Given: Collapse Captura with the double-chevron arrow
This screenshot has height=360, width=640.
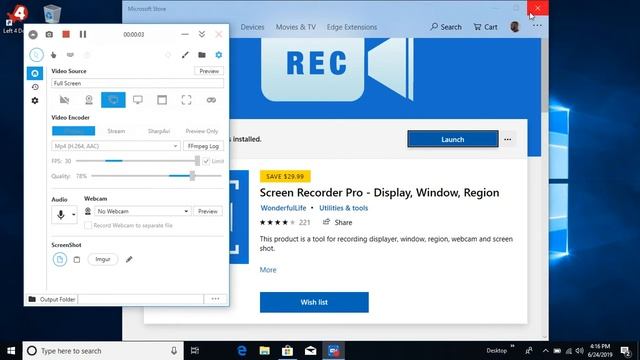Looking at the screenshot, I should tap(202, 34).
